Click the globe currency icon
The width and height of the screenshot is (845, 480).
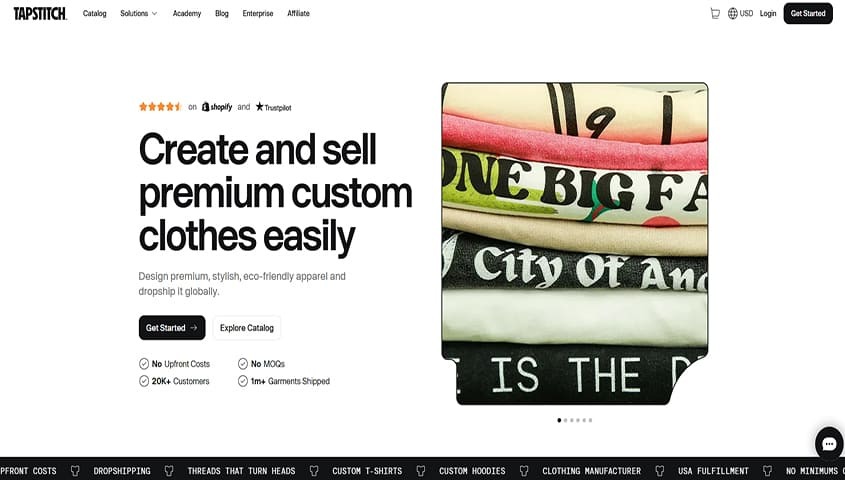pyautogui.click(x=732, y=13)
